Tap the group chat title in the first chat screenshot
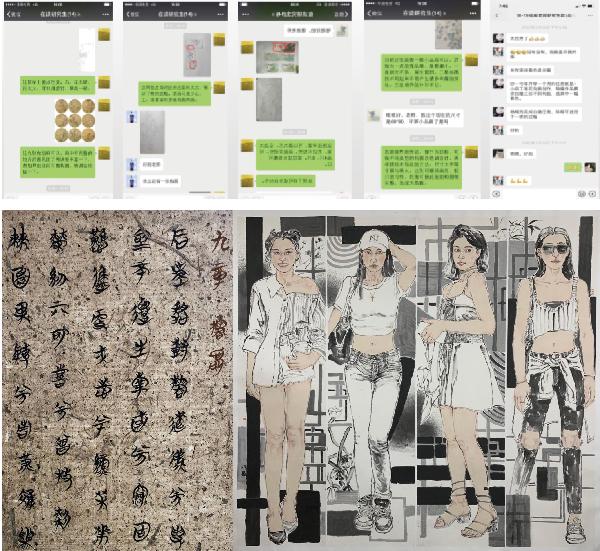Screen dimensions: 600x551 (60, 14)
